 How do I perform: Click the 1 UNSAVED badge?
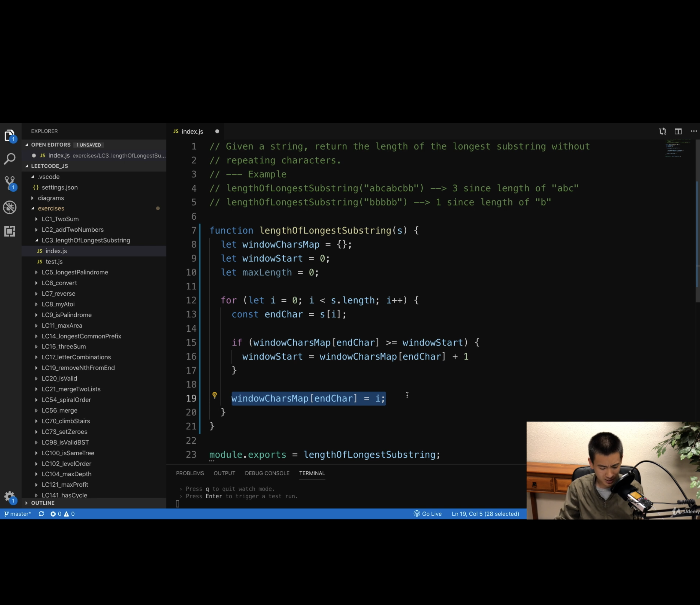88,145
